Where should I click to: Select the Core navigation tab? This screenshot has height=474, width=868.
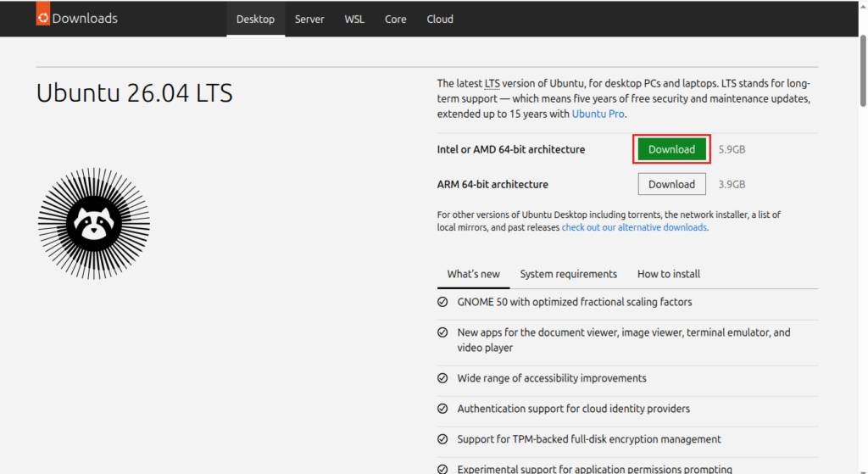395,19
